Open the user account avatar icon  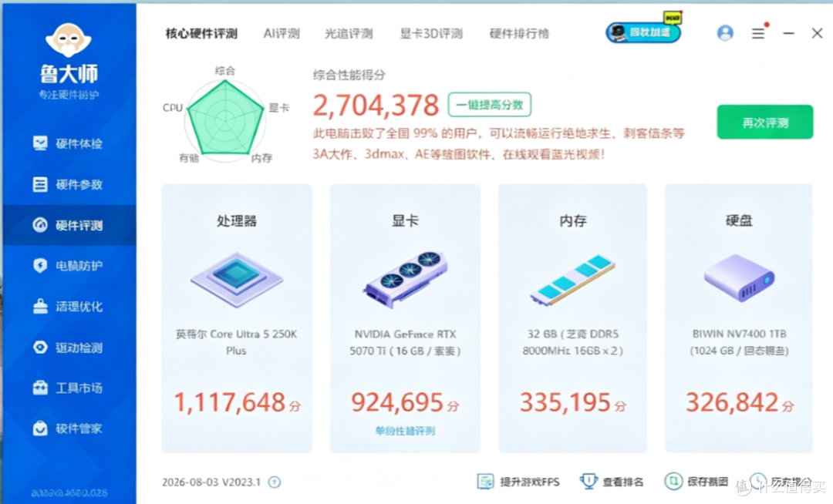point(725,33)
